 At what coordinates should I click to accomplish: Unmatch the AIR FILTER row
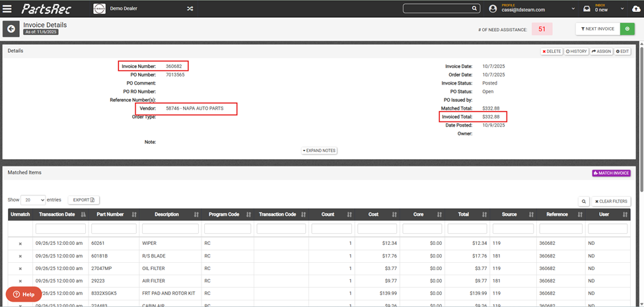pos(20,281)
